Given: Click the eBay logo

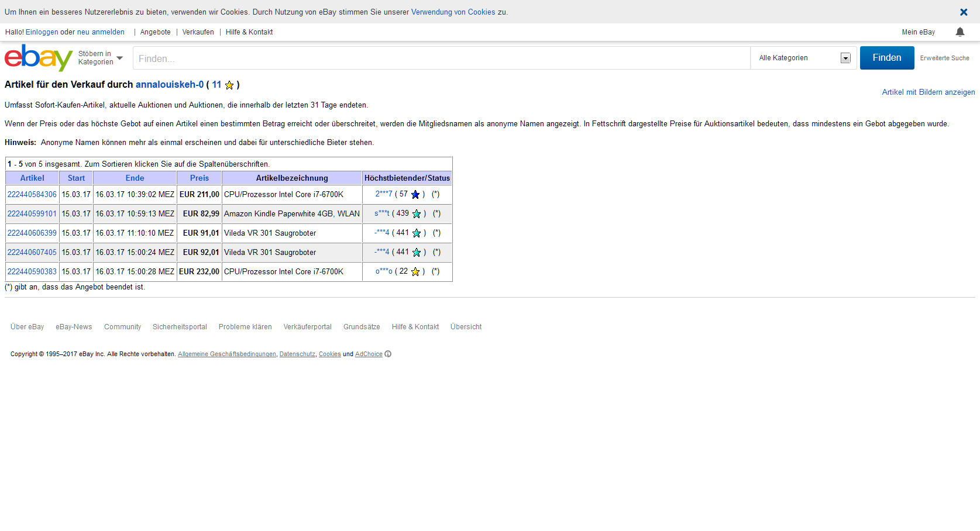Looking at the screenshot, I should 39,58.
